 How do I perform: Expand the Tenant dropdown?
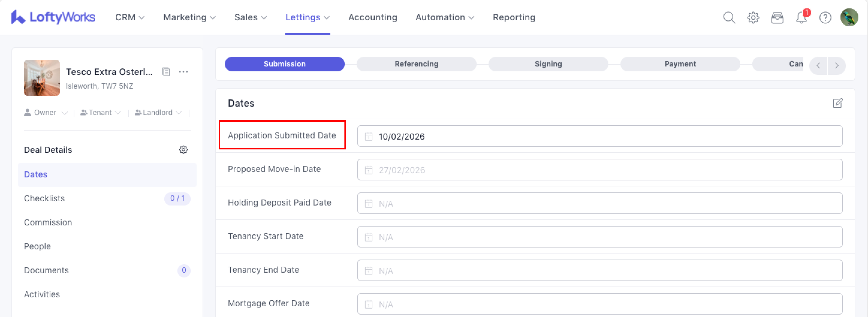pos(101,113)
